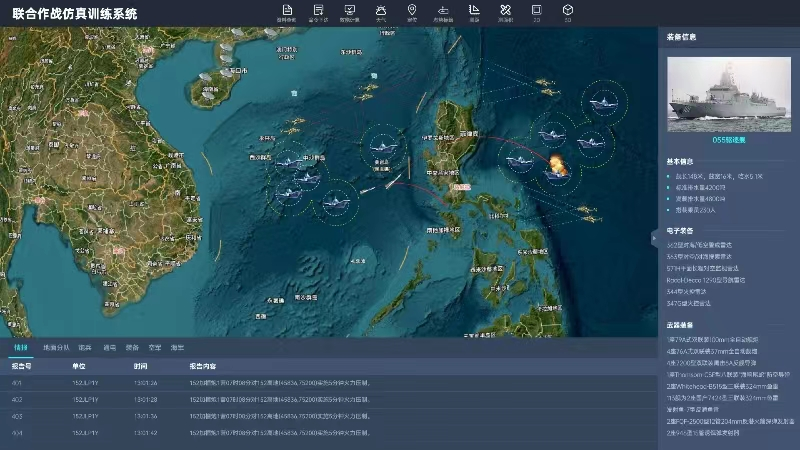Select report row 403 in the table
Viewport: 800px width, 450px height.
pos(200,415)
